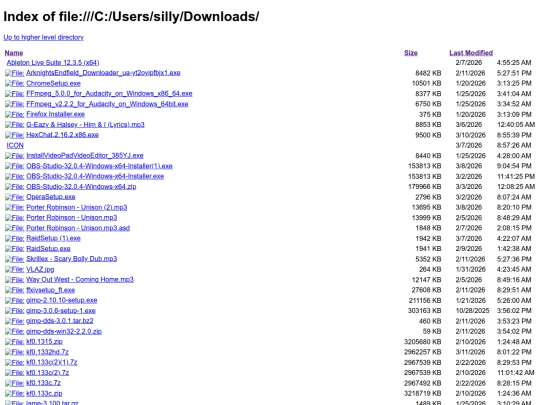Open the ArknightsEndfield_Downloader exe file link
This screenshot has height=405, width=540.
[103, 73]
